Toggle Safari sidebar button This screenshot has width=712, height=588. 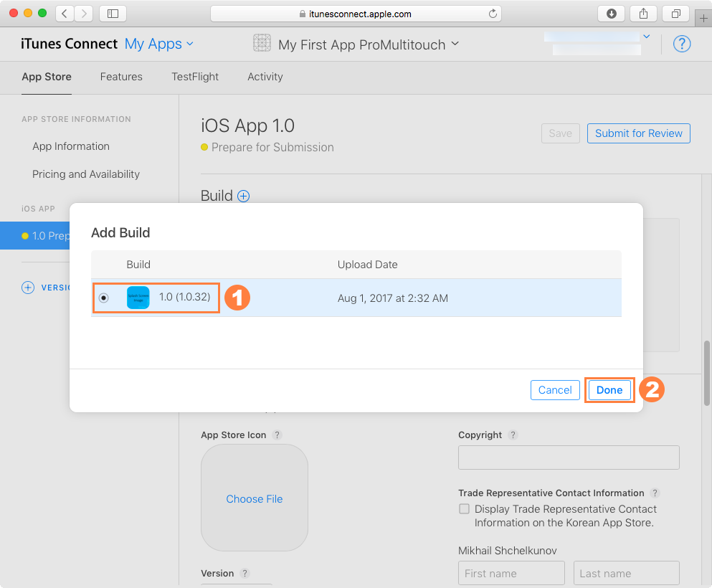point(113,14)
